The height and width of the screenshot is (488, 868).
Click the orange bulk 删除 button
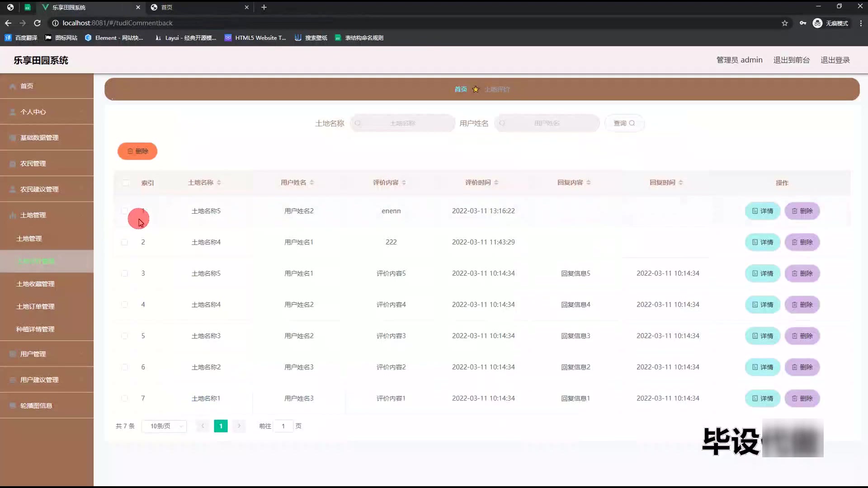click(137, 151)
